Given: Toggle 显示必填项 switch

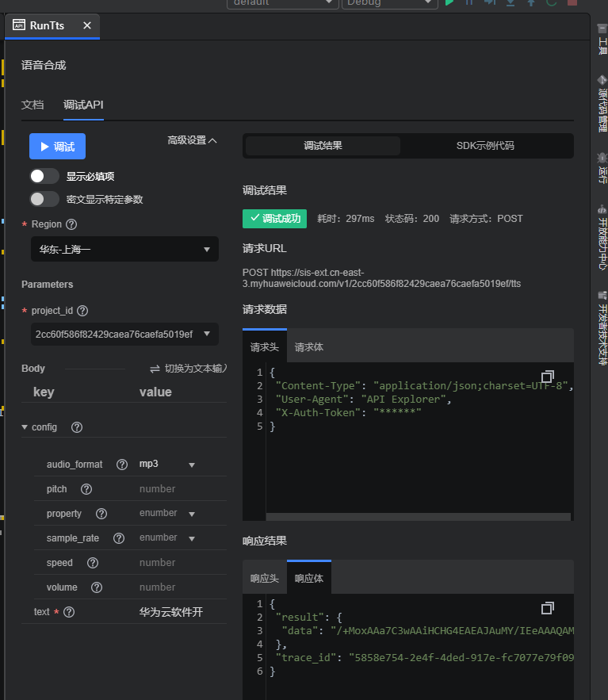Looking at the screenshot, I should [44, 176].
